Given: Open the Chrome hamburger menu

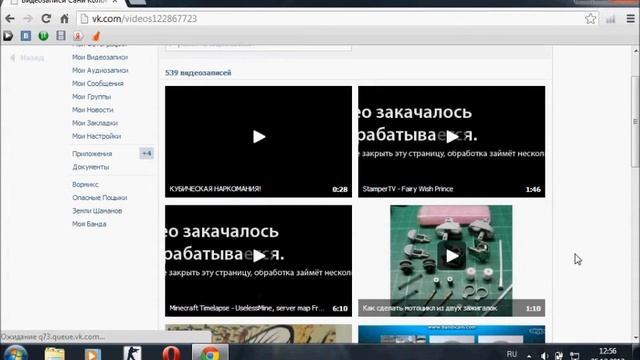Looking at the screenshot, I should coord(630,19).
